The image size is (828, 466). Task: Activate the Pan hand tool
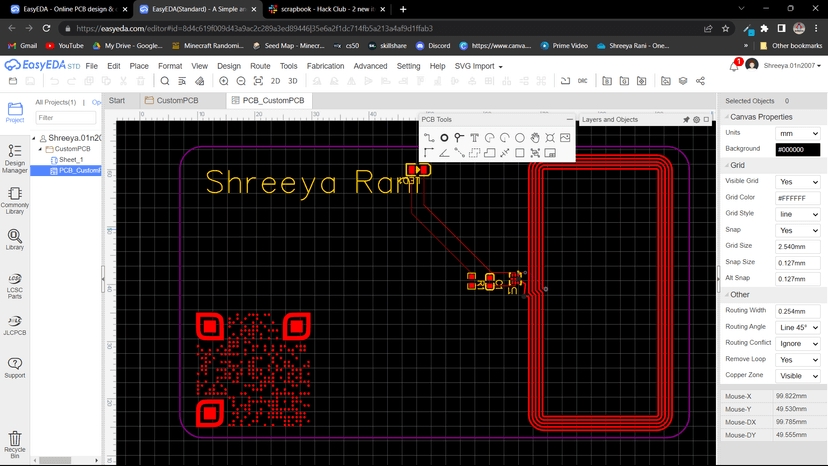coord(535,137)
